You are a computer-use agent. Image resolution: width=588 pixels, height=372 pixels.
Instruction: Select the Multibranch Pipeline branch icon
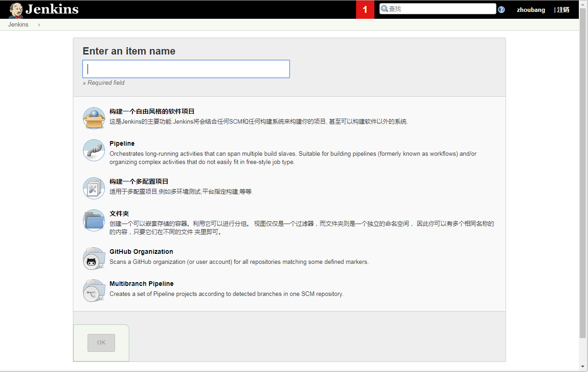click(x=94, y=290)
